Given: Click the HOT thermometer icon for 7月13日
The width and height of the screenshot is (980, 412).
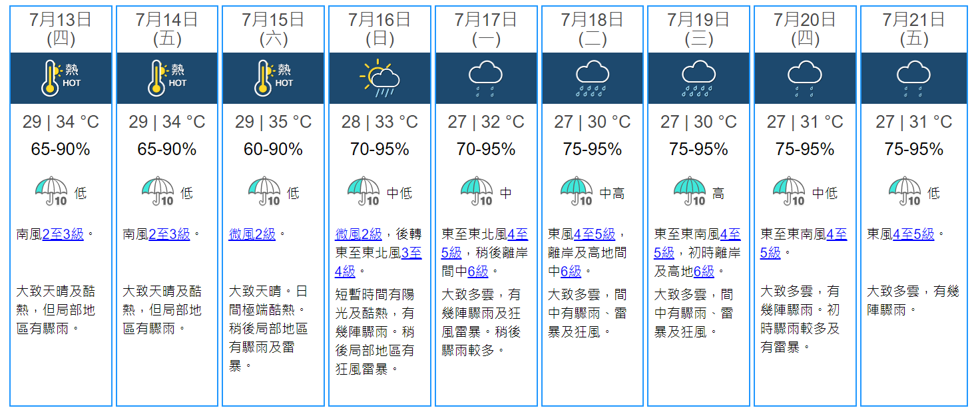Looking at the screenshot, I should coord(60,79).
